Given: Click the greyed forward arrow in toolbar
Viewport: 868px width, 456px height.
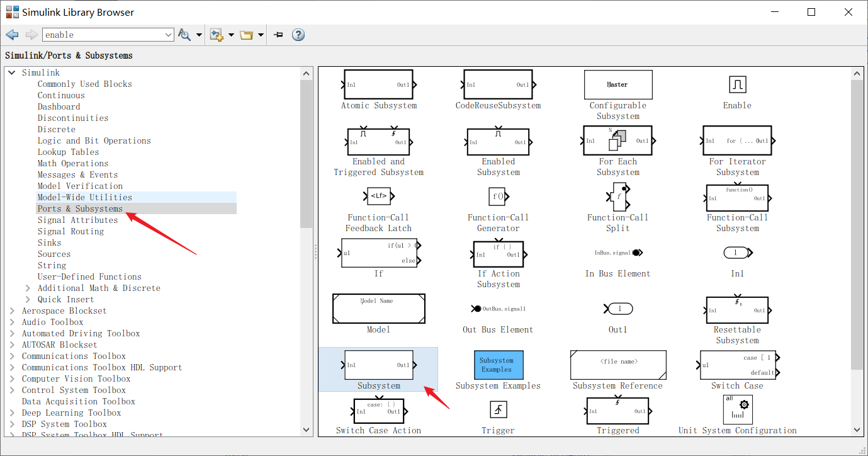Looking at the screenshot, I should coord(31,35).
